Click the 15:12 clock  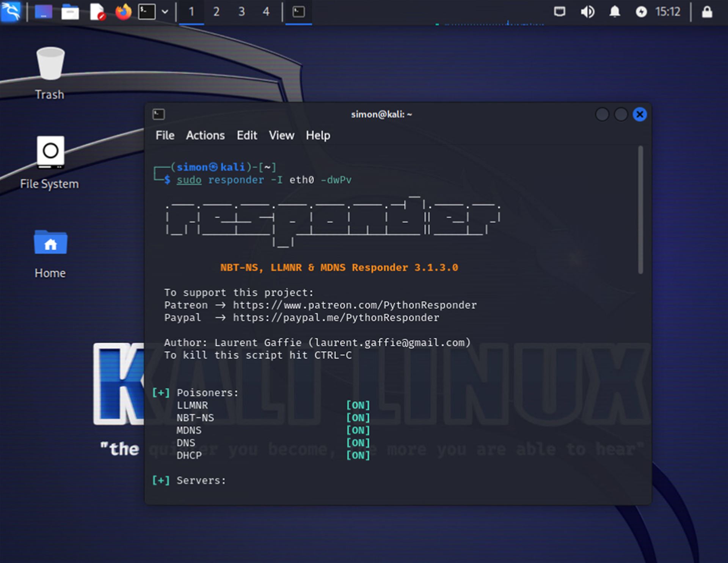pyautogui.click(x=668, y=12)
